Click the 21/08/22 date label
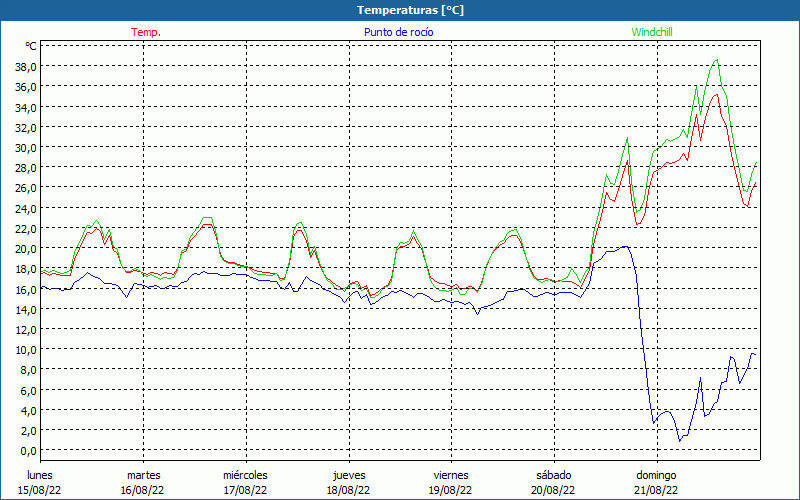This screenshot has height=500, width=800. tap(657, 490)
